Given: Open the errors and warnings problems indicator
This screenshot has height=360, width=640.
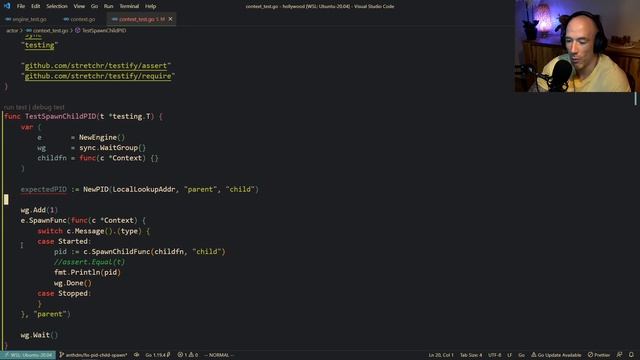Looking at the screenshot, I should (x=188, y=355).
